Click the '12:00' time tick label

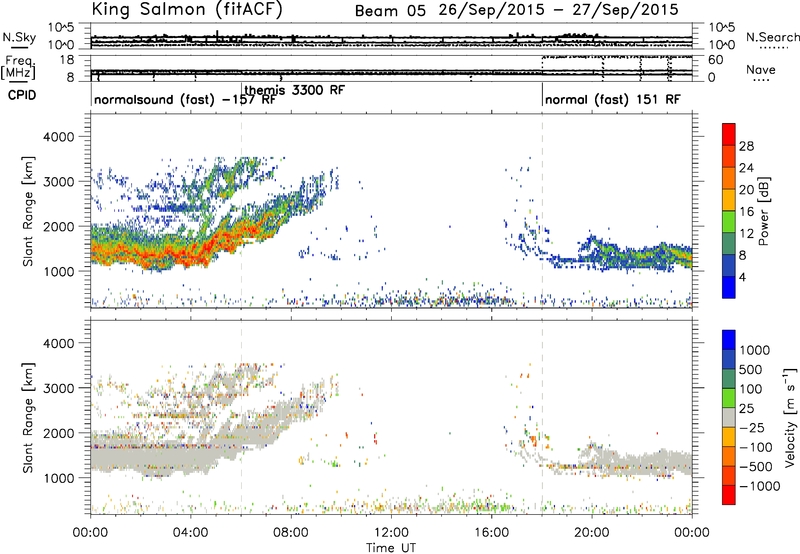coord(391,533)
